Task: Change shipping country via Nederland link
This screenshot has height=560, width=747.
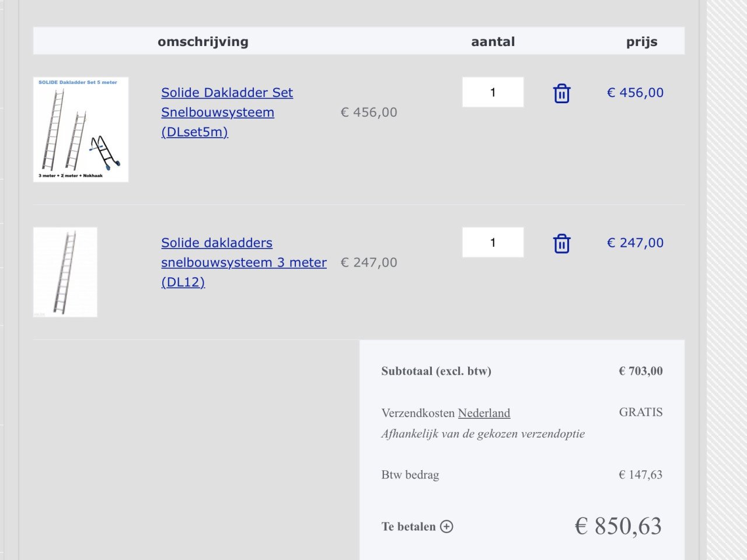Action: (484, 413)
